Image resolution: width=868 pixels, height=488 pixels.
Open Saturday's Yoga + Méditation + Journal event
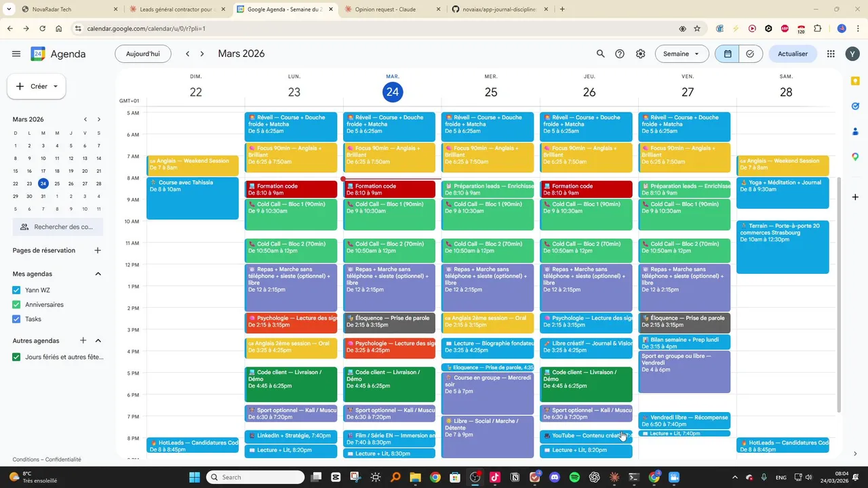[x=783, y=193]
